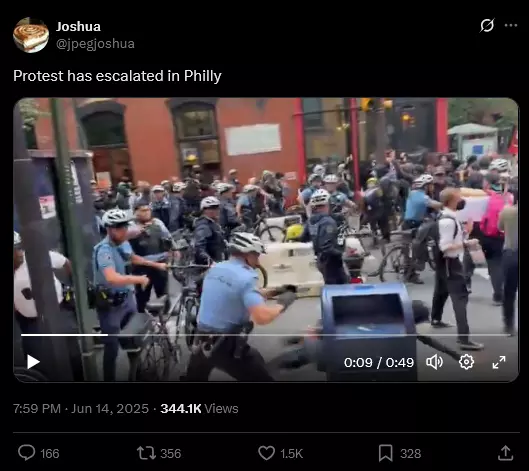Play the protest video

click(x=33, y=362)
